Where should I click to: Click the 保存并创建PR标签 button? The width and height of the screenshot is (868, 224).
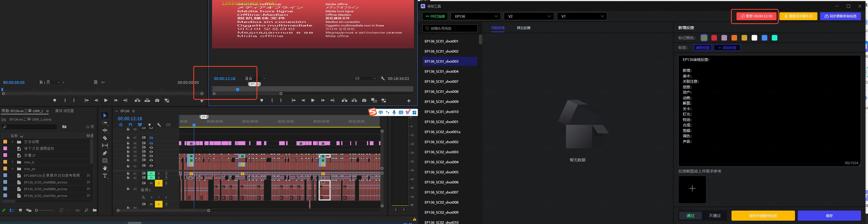pyautogui.click(x=763, y=216)
